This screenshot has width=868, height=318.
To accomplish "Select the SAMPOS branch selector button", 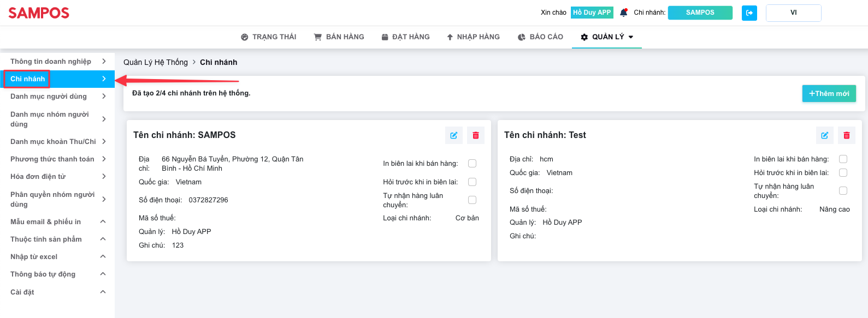I will [x=700, y=13].
